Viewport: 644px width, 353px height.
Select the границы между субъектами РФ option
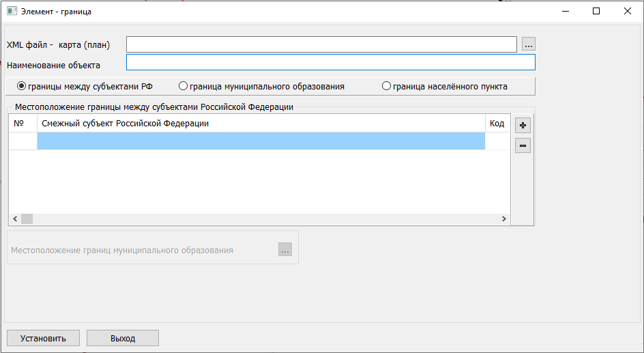(x=21, y=87)
